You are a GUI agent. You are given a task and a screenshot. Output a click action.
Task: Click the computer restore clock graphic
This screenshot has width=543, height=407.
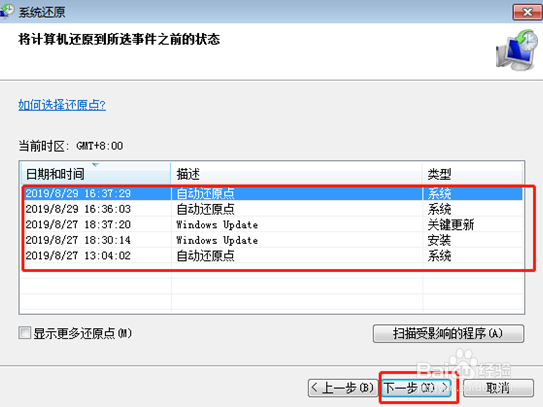(x=517, y=50)
